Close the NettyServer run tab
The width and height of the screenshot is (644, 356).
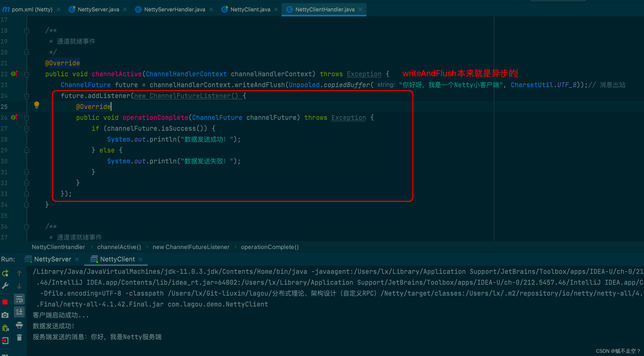click(x=77, y=259)
